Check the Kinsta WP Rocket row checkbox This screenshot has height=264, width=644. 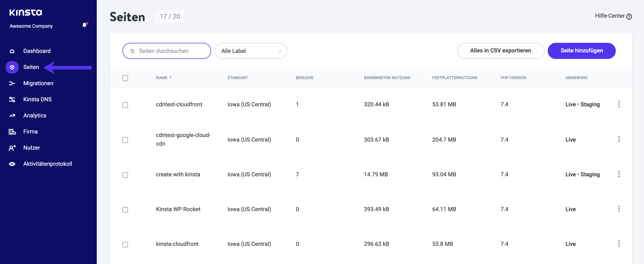click(125, 210)
